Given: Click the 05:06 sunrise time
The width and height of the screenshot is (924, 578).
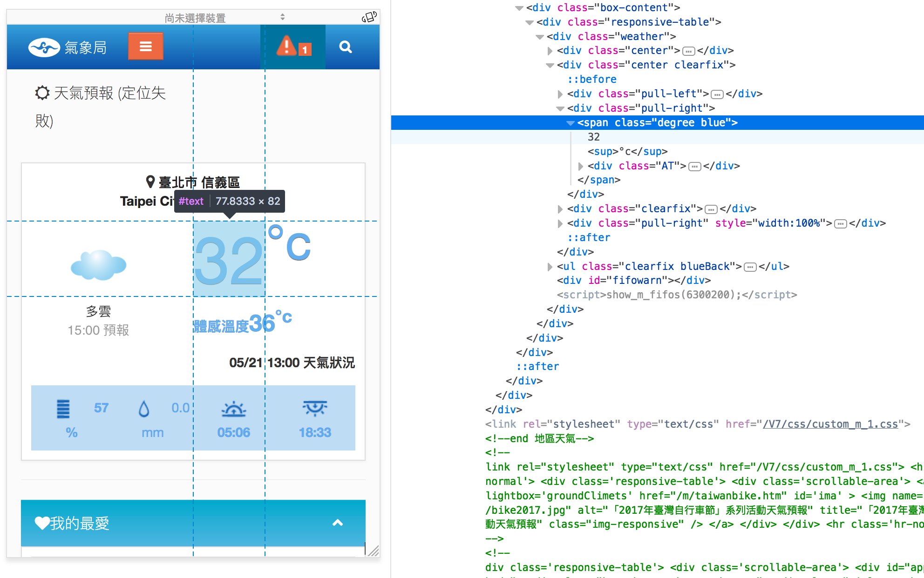Looking at the screenshot, I should 233,432.
